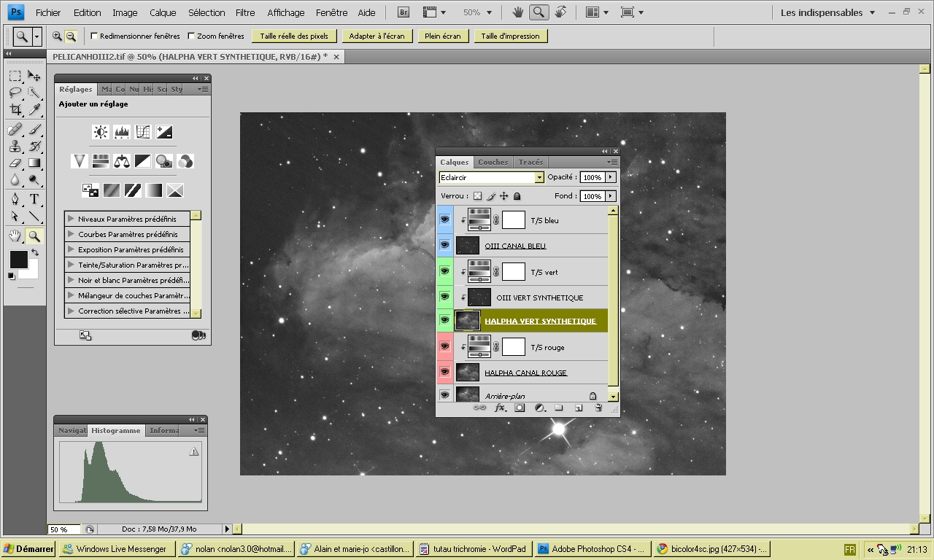
Task: Select the Eyedropper tool
Action: [34, 110]
